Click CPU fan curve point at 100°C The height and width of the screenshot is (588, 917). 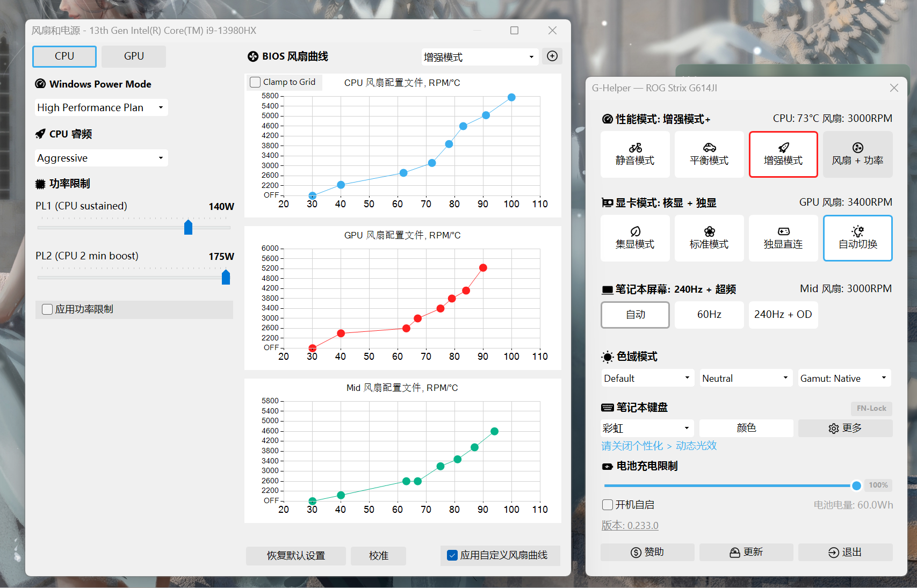511,97
